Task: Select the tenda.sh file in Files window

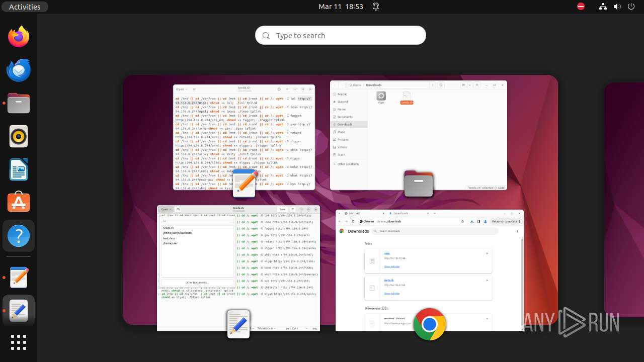Action: pyautogui.click(x=407, y=98)
